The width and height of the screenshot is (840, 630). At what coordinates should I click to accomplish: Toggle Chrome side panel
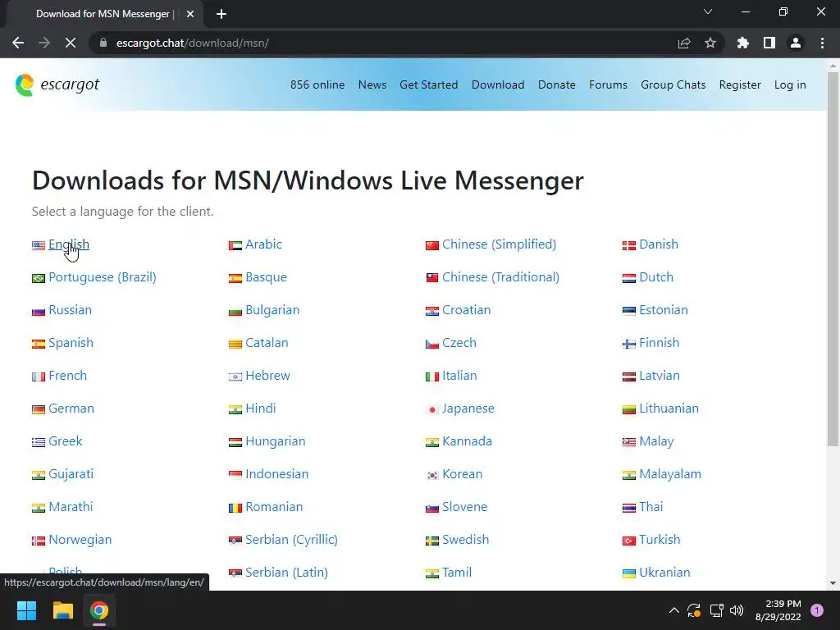(x=769, y=43)
